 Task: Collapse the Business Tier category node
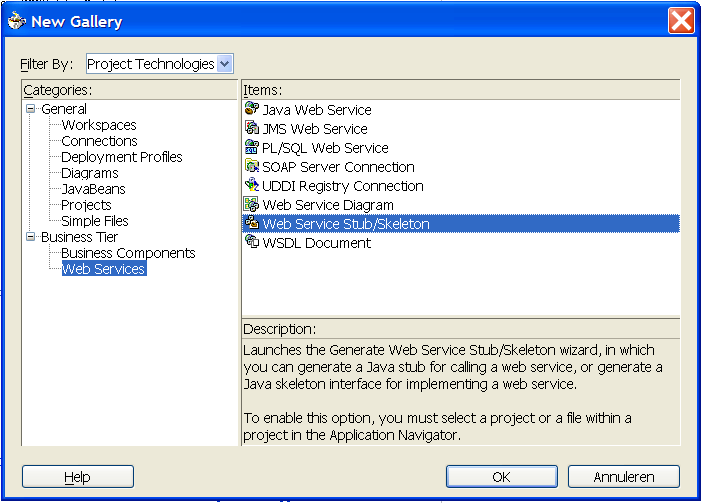(x=31, y=237)
